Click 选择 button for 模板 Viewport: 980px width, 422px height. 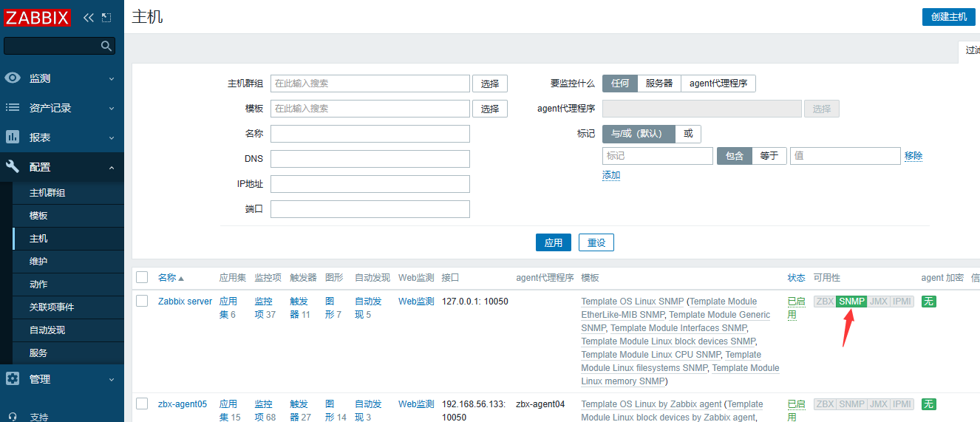(x=490, y=109)
